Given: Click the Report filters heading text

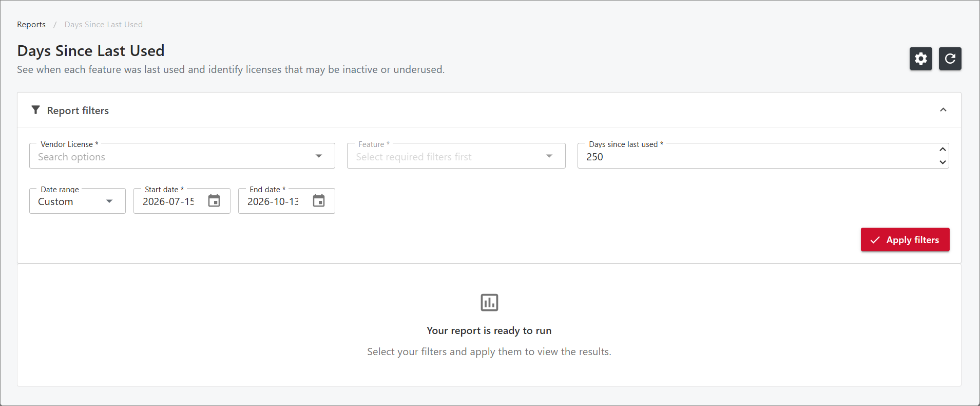Looking at the screenshot, I should coord(78,110).
